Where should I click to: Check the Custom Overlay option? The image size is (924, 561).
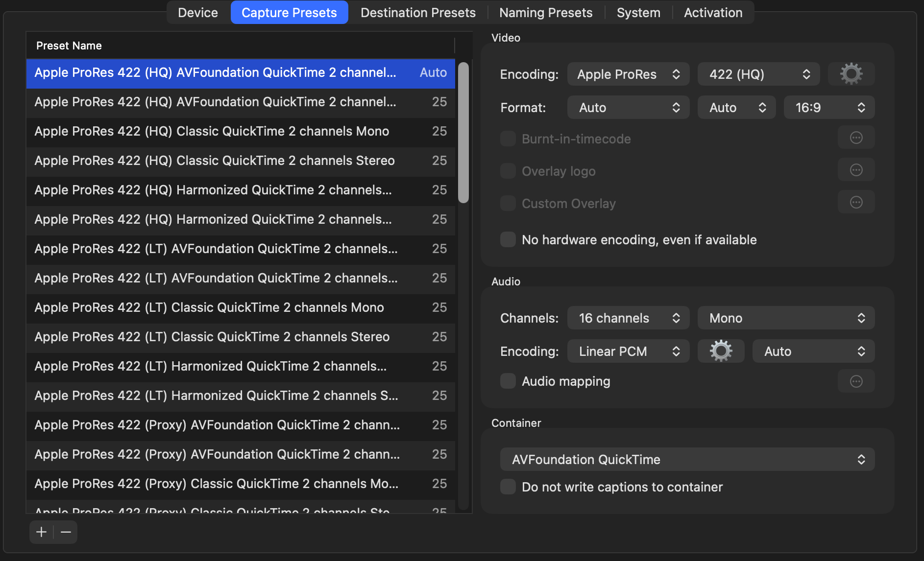pos(508,203)
